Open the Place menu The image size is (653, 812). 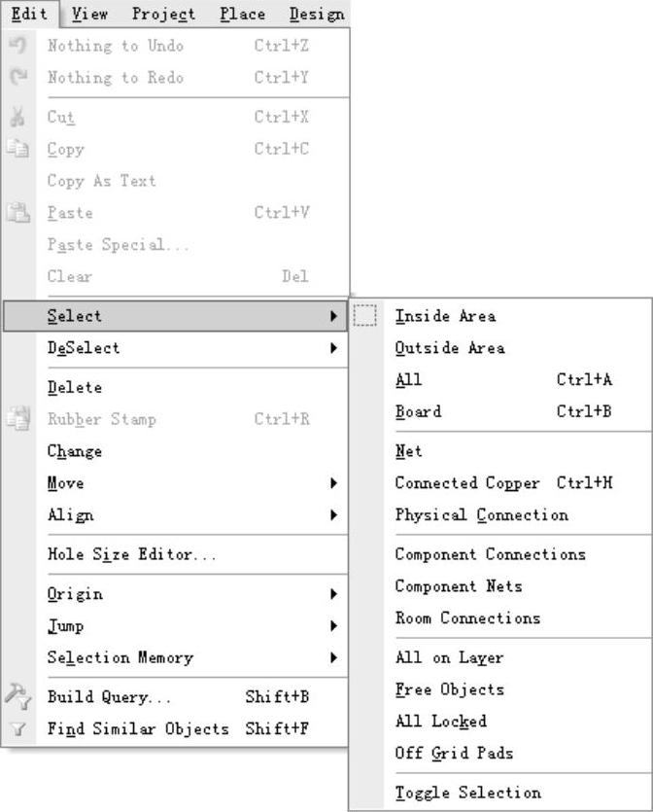click(242, 14)
